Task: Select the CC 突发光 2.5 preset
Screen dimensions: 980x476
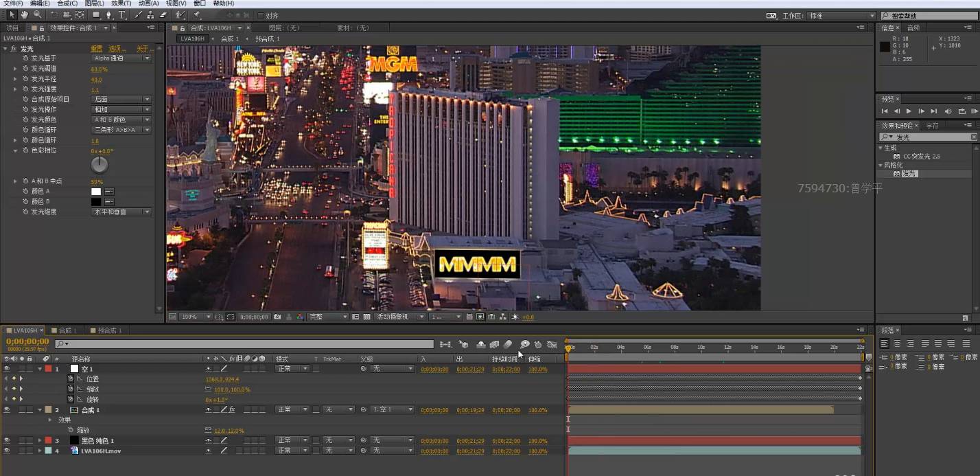Action: 922,157
